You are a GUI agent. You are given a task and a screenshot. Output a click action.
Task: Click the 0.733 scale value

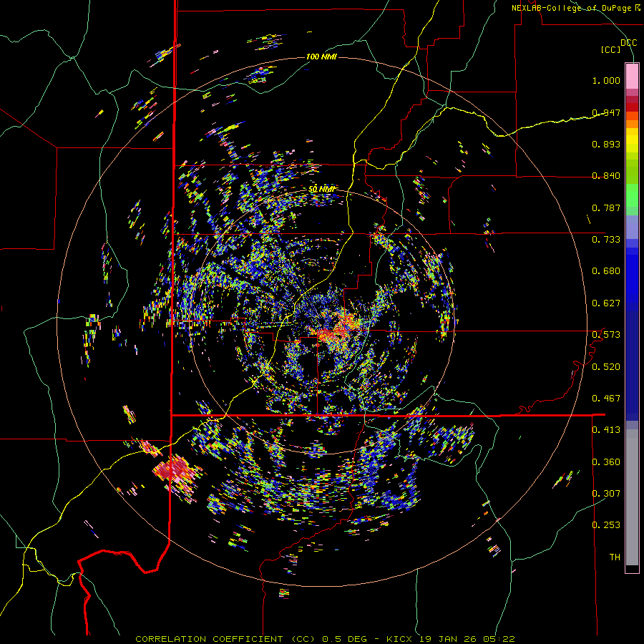[x=606, y=240]
